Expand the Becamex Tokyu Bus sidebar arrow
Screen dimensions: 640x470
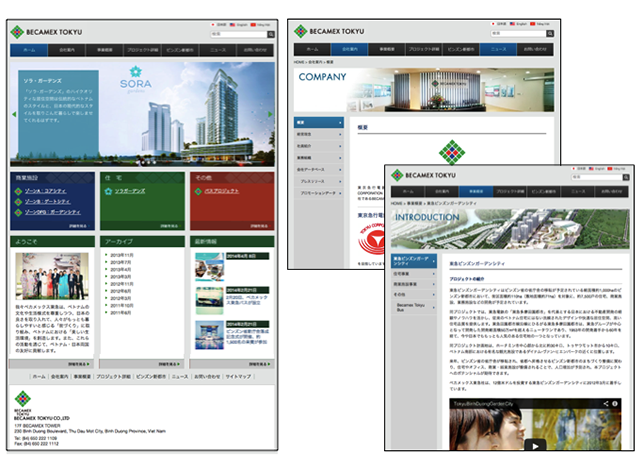pos(433,308)
